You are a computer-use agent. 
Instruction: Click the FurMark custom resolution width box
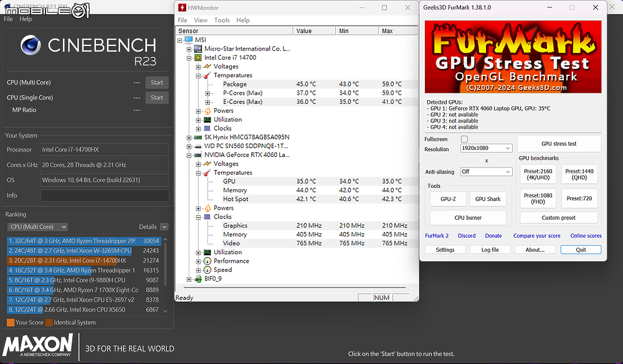coord(470,161)
